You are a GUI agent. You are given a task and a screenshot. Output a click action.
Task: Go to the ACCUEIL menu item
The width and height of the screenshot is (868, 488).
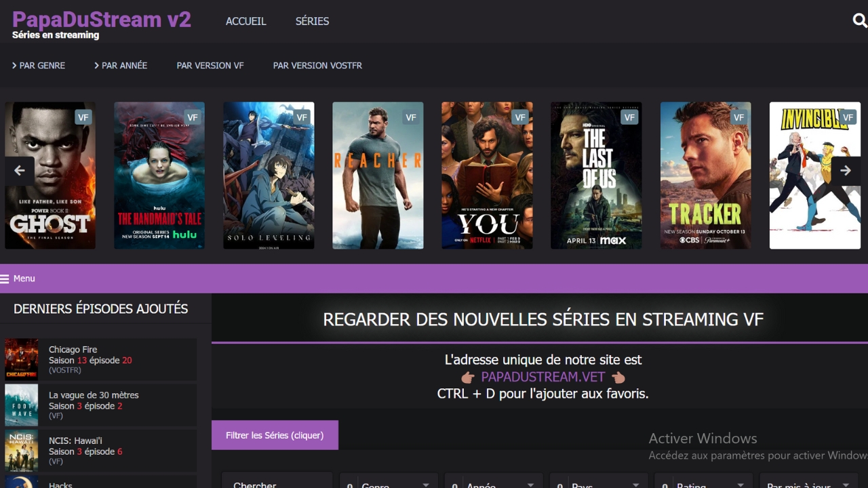point(245,22)
